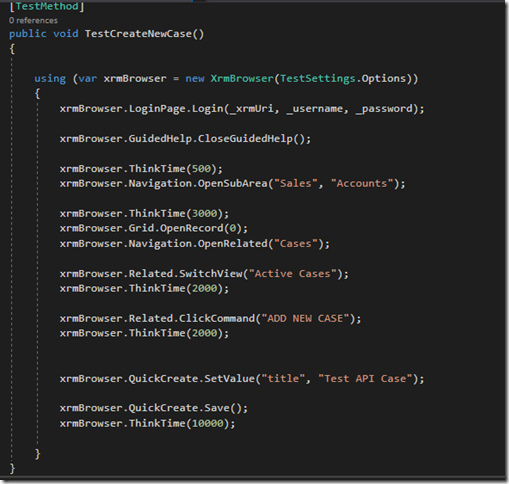
Task: Click the '0 references' CodeLens link
Action: (33, 21)
